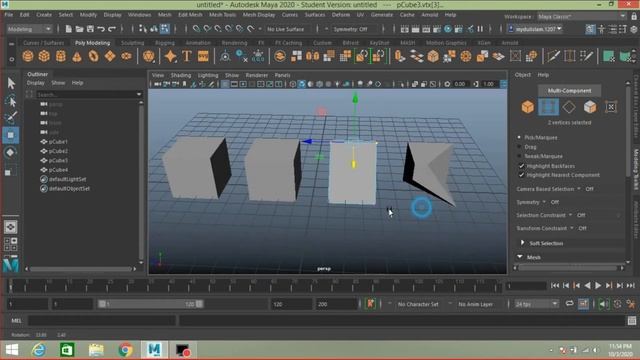
Task: Click the Symmetry: Off status line field
Action: coord(351,29)
